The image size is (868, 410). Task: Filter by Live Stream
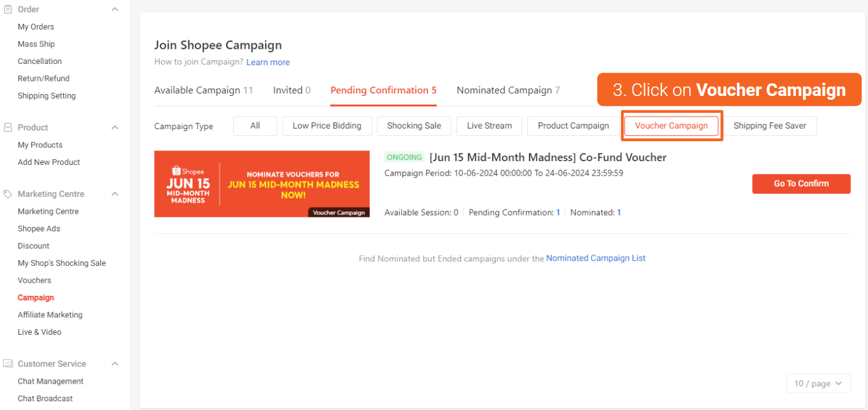[489, 126]
